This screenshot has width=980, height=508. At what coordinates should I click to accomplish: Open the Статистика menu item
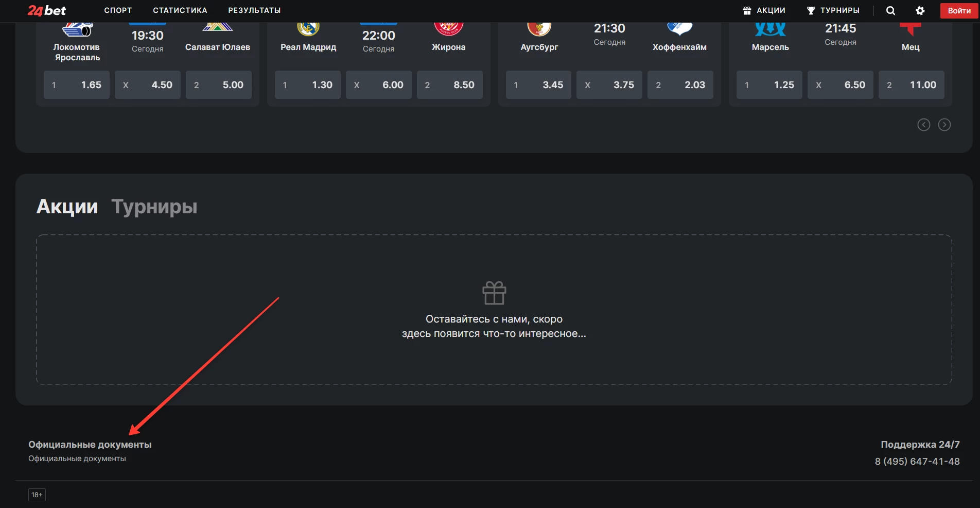point(180,10)
